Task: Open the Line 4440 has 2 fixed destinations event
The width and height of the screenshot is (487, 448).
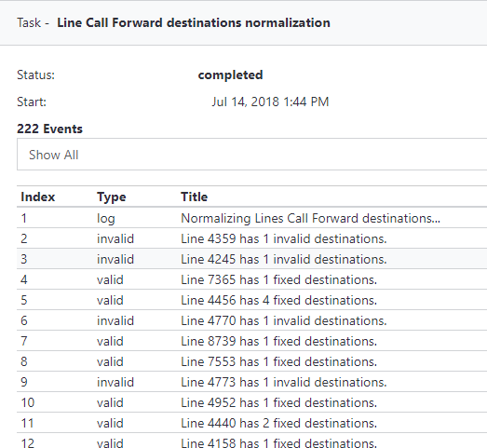Action: [x=252, y=423]
